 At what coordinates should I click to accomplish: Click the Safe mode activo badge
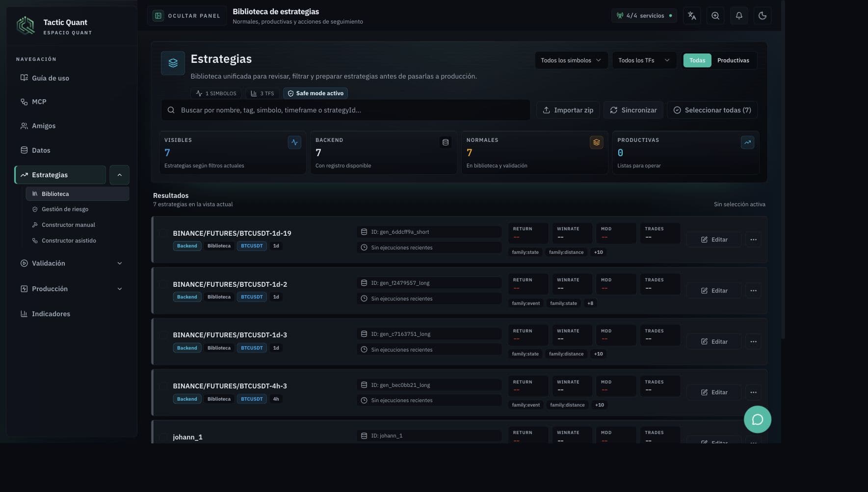point(316,93)
